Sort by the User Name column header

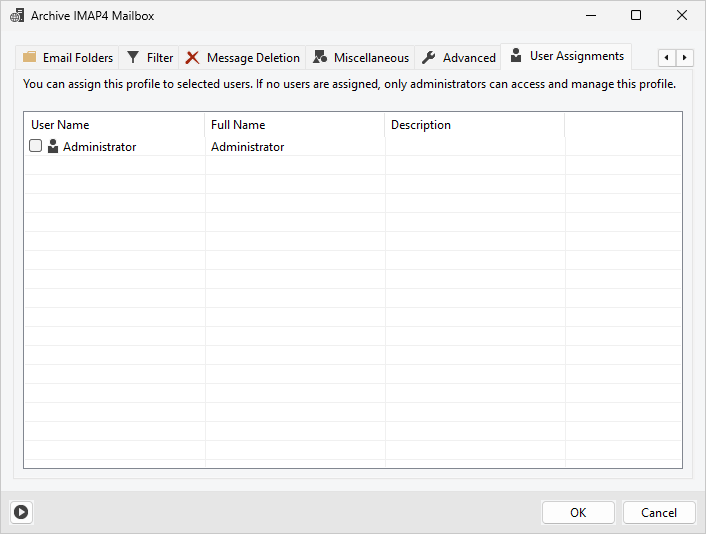coord(114,125)
